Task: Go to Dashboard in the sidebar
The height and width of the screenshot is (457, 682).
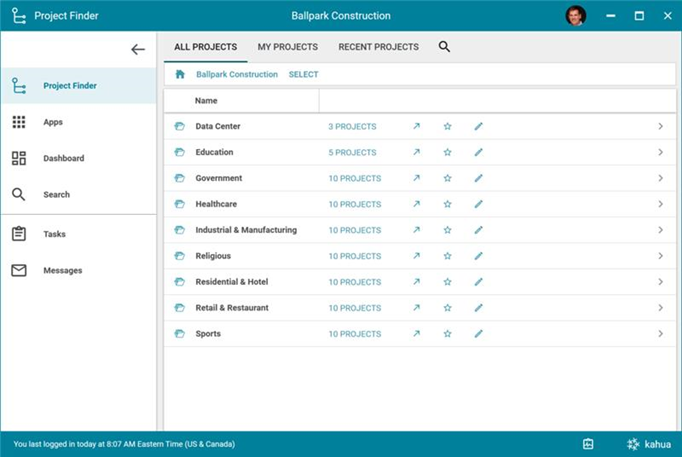Action: tap(19, 158)
